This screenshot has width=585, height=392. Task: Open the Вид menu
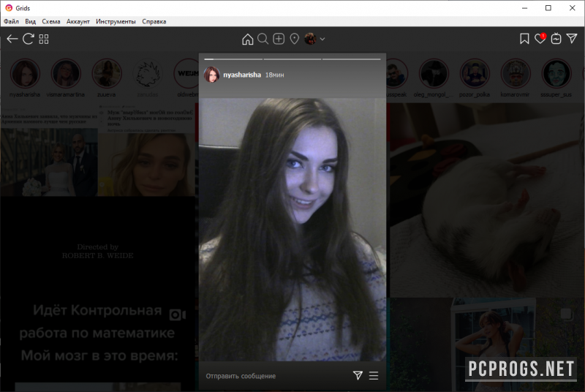[x=30, y=21]
